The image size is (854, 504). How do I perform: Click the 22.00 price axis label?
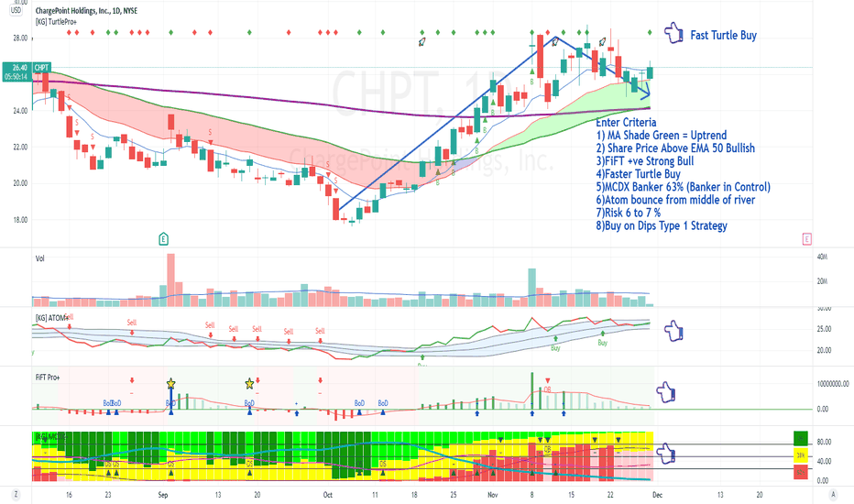(20, 148)
